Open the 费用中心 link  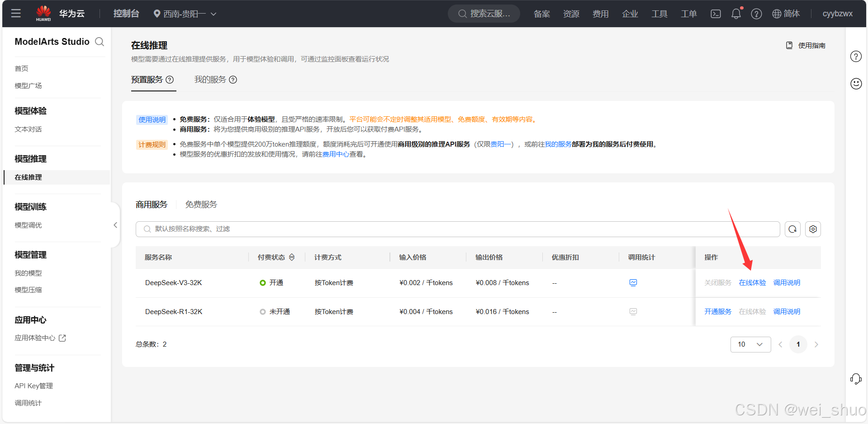click(x=336, y=154)
